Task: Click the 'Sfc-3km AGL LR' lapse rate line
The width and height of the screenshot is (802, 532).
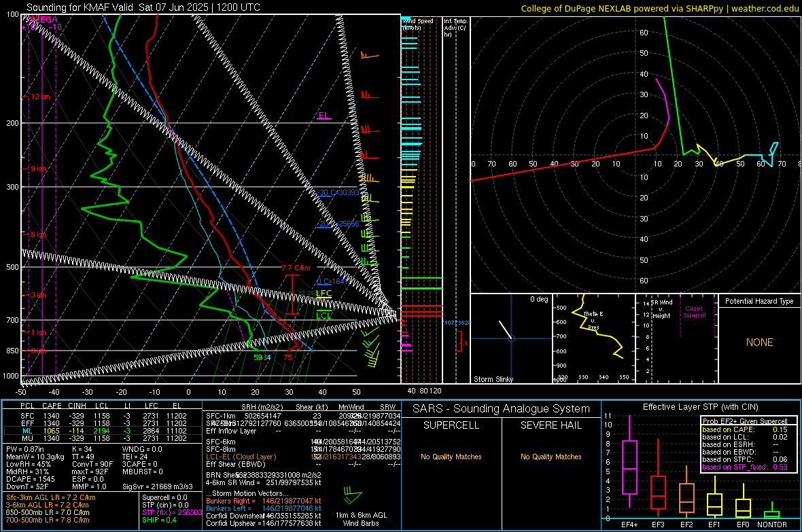Action: tap(51, 497)
